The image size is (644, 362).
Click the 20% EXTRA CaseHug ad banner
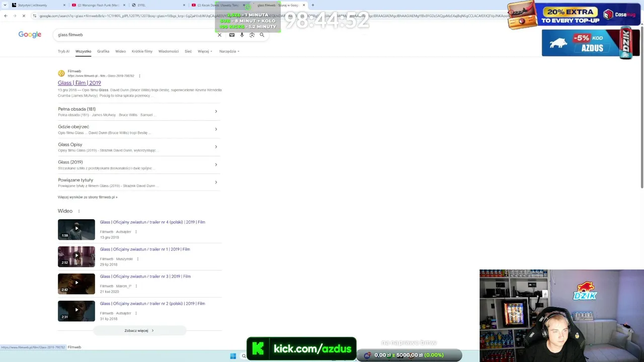(575, 15)
